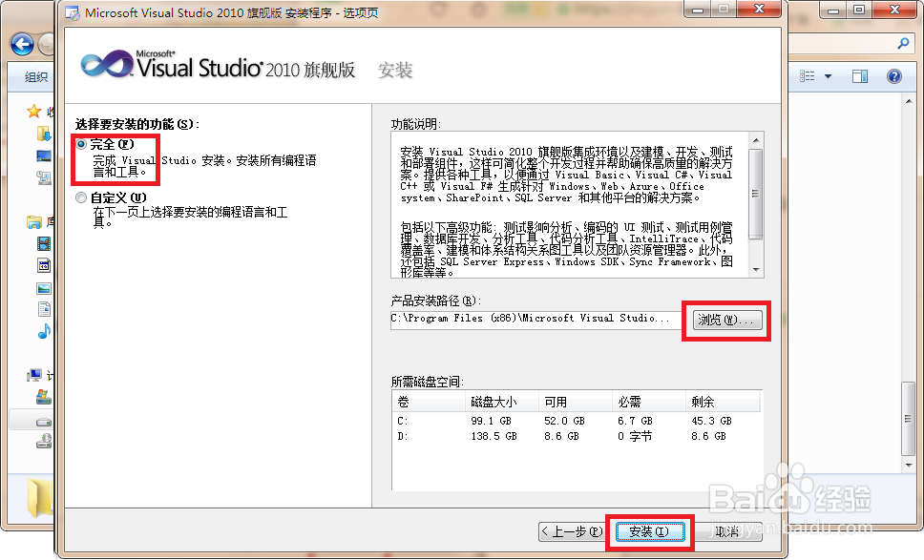This screenshot has height=560, width=924.
Task: Click the 138.5 GB disk size cell
Action: coord(493,436)
